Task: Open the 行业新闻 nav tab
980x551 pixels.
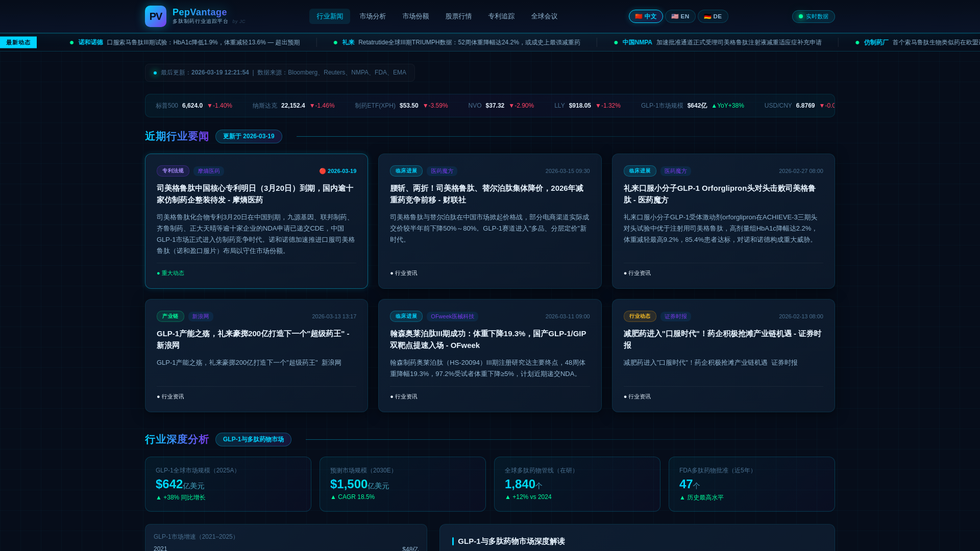Action: point(330,16)
